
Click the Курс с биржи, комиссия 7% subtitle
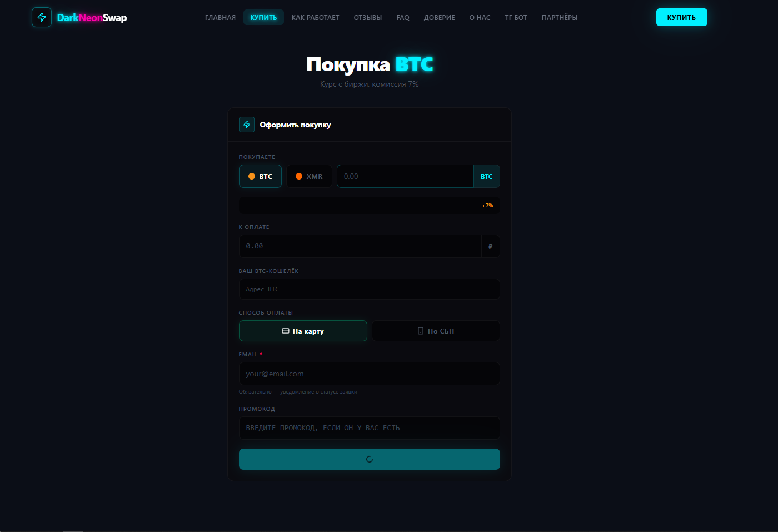[370, 84]
